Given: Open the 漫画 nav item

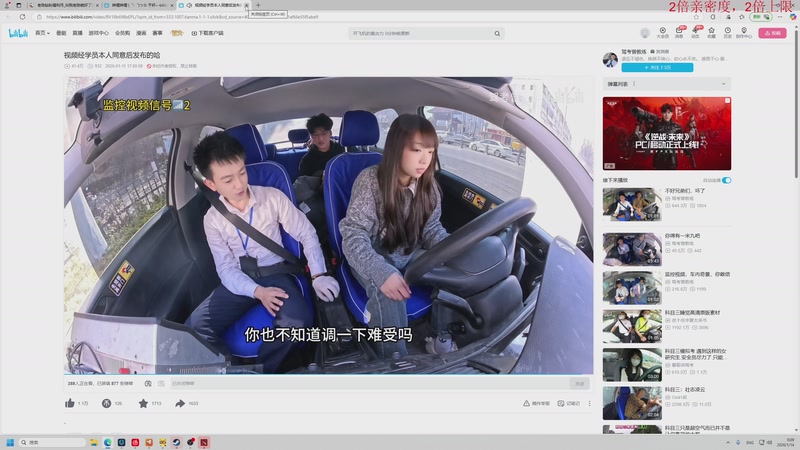Looking at the screenshot, I should [x=141, y=33].
